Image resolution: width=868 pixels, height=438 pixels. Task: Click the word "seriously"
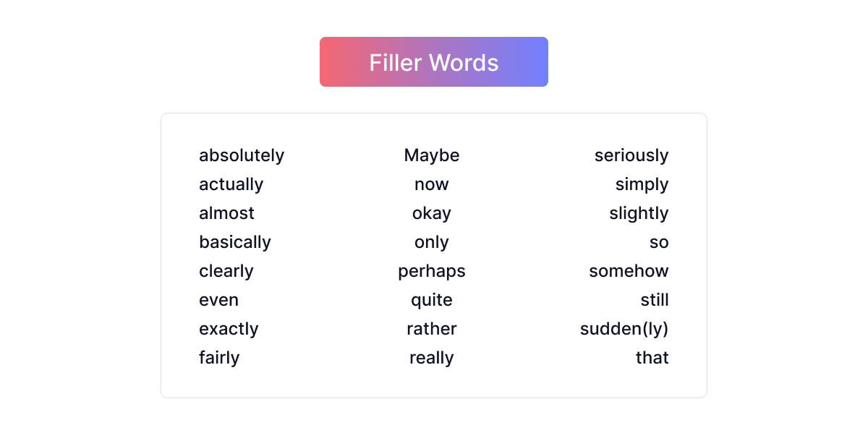(631, 155)
